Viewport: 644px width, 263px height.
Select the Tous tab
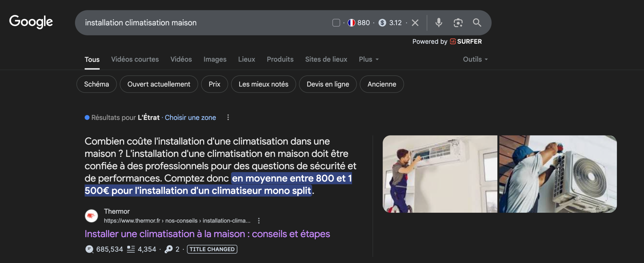tap(92, 60)
